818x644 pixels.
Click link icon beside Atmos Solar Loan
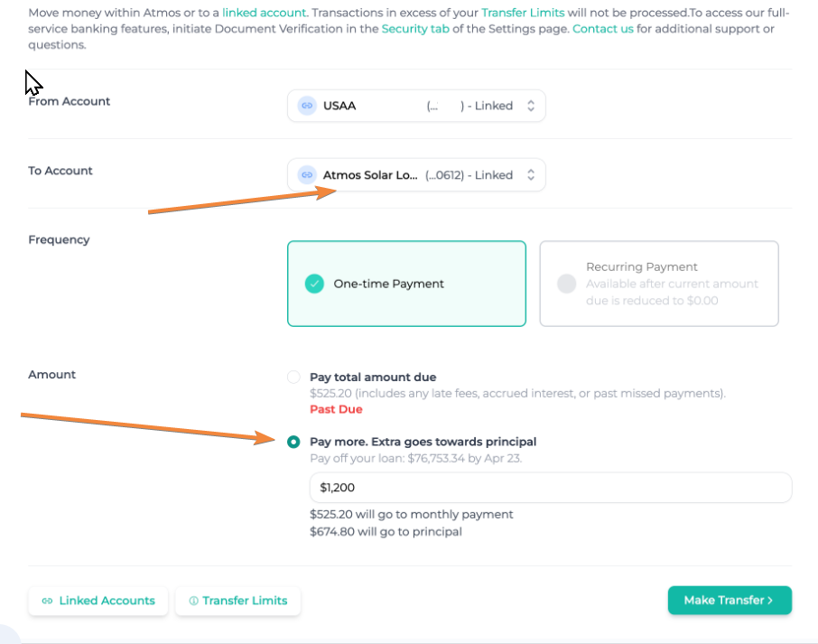point(307,175)
